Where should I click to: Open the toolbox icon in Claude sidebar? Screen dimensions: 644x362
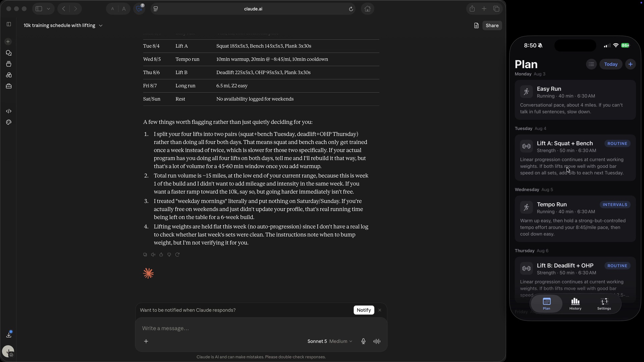(9, 86)
